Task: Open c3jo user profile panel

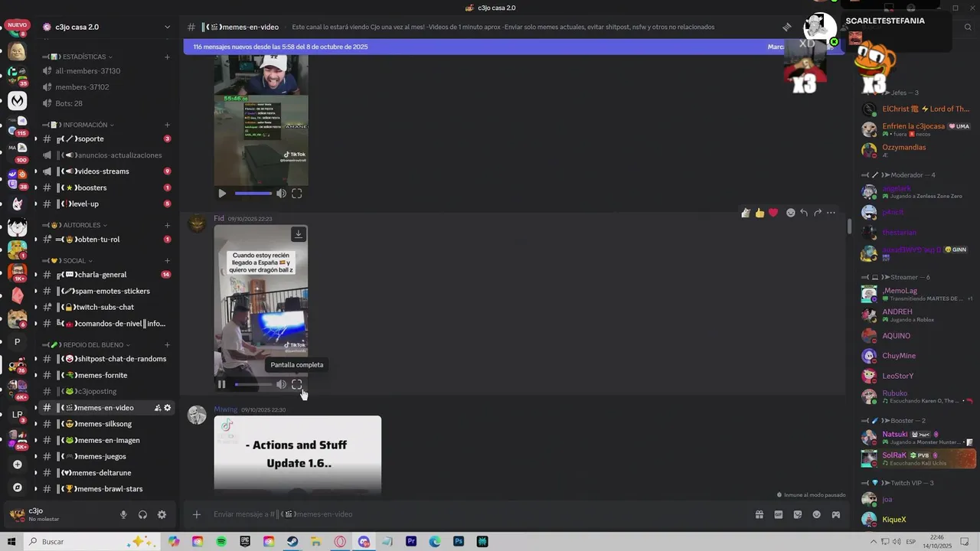Action: pos(58,515)
